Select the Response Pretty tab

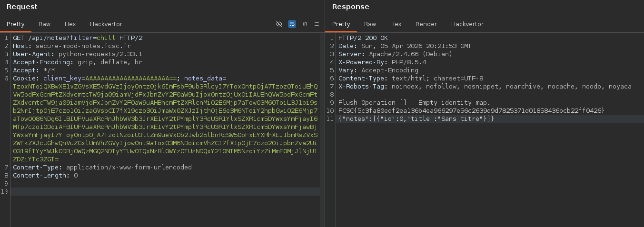341,24
